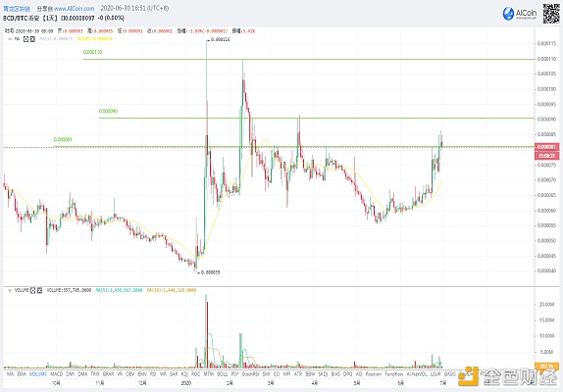Select the PSY indicator tab
This screenshot has width=563, height=392.
[234, 374]
